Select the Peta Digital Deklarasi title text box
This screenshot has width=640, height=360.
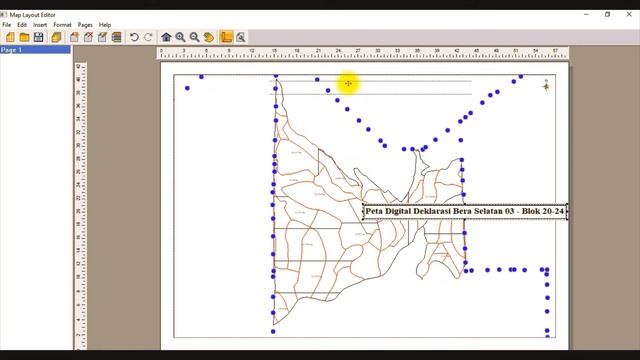[465, 211]
